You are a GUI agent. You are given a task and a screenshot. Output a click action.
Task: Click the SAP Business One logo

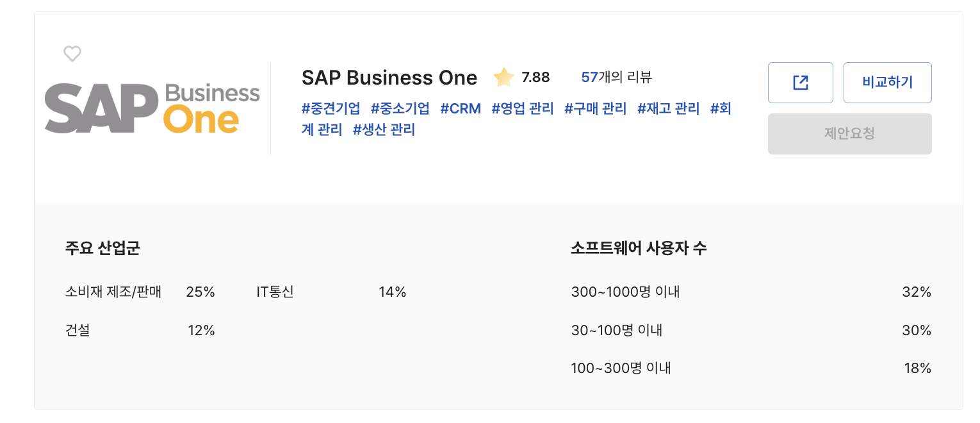[x=152, y=106]
